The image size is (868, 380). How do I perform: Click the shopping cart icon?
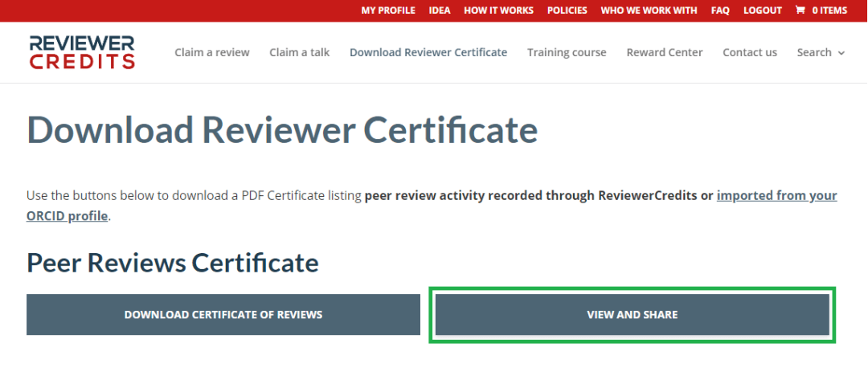tap(800, 10)
